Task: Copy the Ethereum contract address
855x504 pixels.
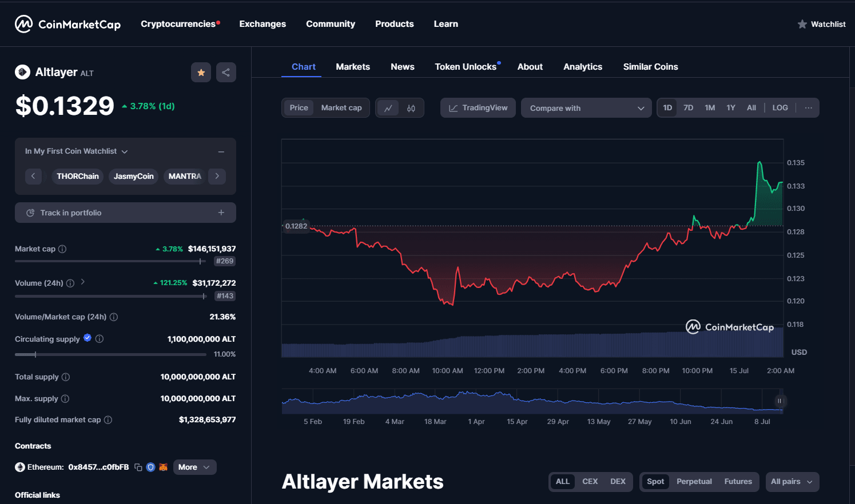Action: click(138, 467)
